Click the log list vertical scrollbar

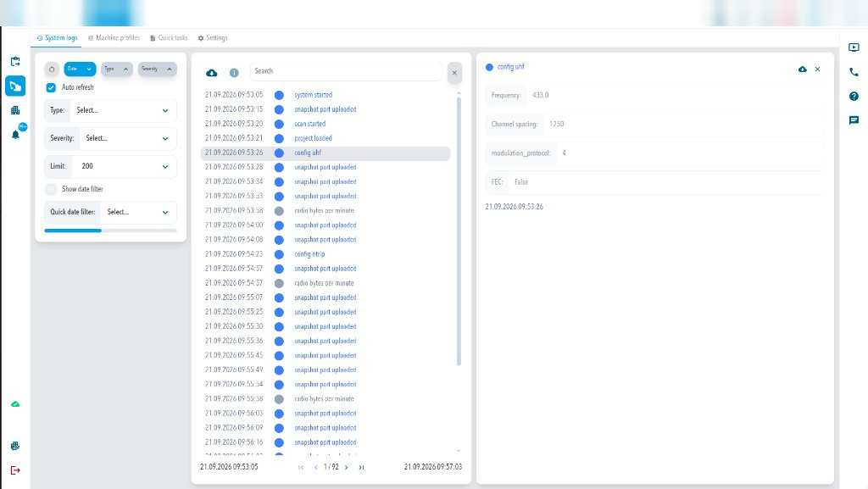[x=459, y=231]
